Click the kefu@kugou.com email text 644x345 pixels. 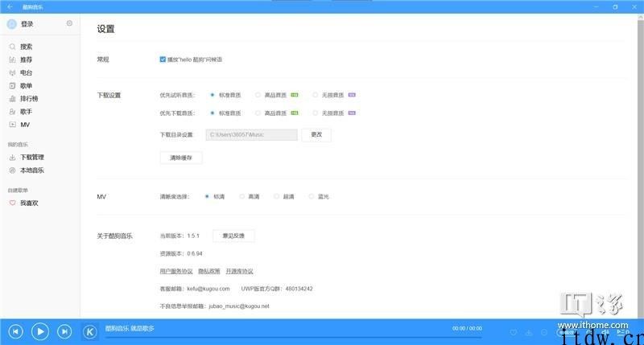coord(208,289)
